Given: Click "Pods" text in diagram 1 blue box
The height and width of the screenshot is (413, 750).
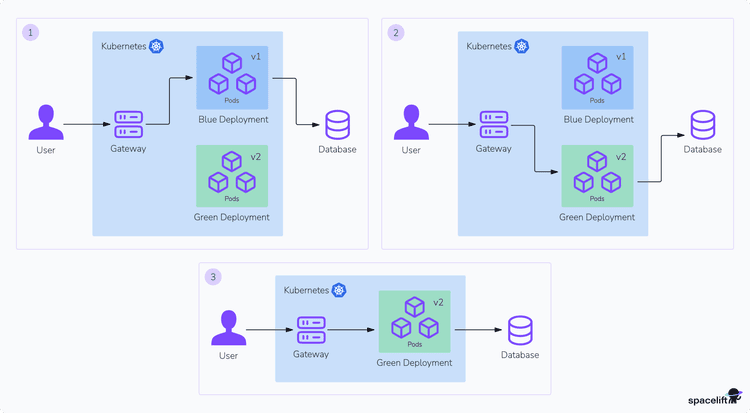Looking at the screenshot, I should pos(232,100).
